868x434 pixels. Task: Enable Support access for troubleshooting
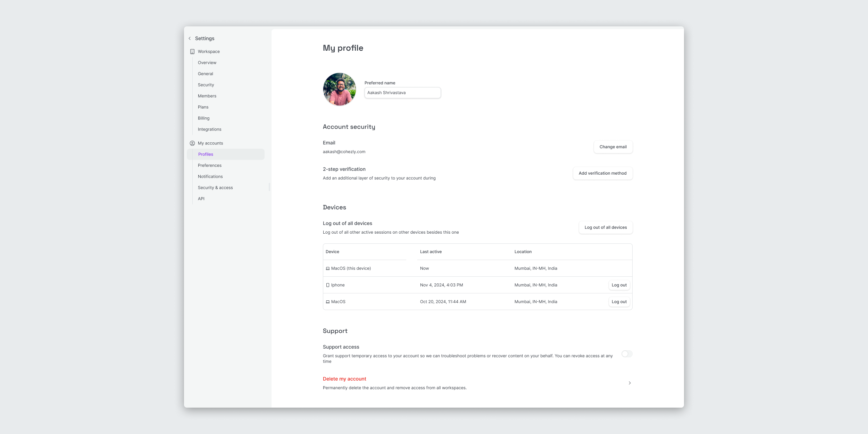[626, 354]
